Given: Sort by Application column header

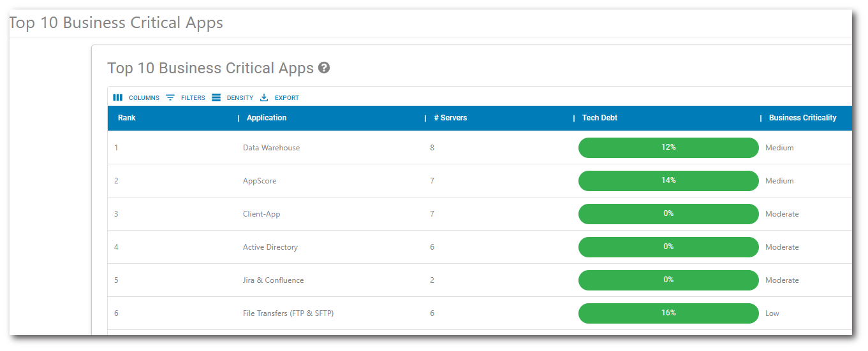Looking at the screenshot, I should tap(267, 118).
